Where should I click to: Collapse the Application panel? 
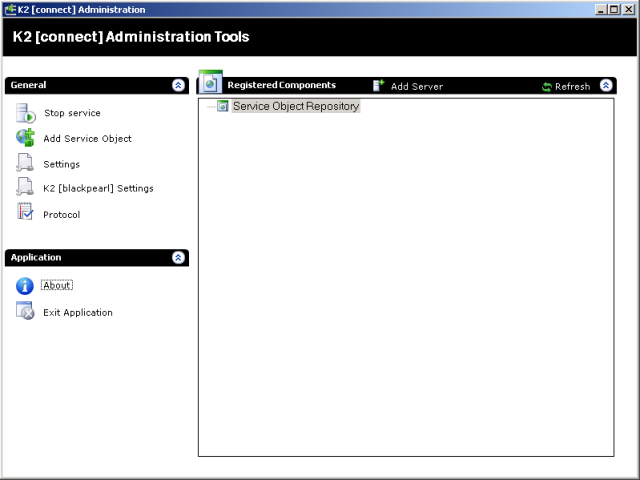[178, 258]
